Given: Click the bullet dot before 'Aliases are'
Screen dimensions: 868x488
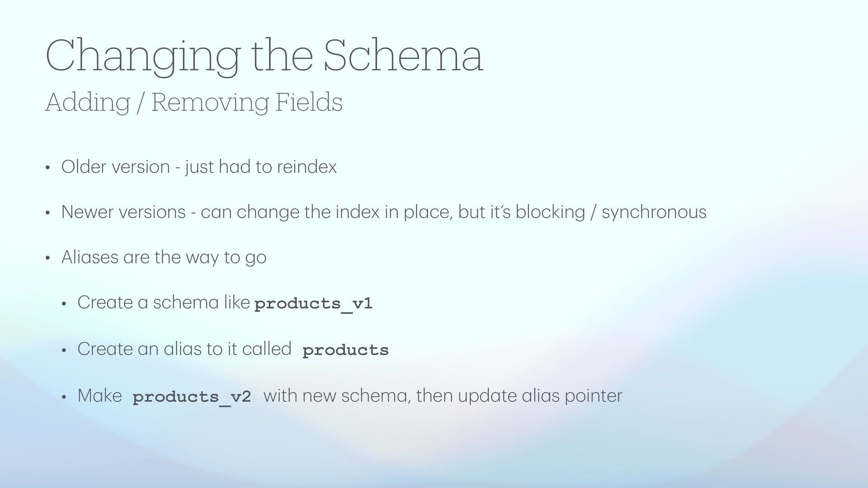Looking at the screenshot, I should (x=47, y=258).
